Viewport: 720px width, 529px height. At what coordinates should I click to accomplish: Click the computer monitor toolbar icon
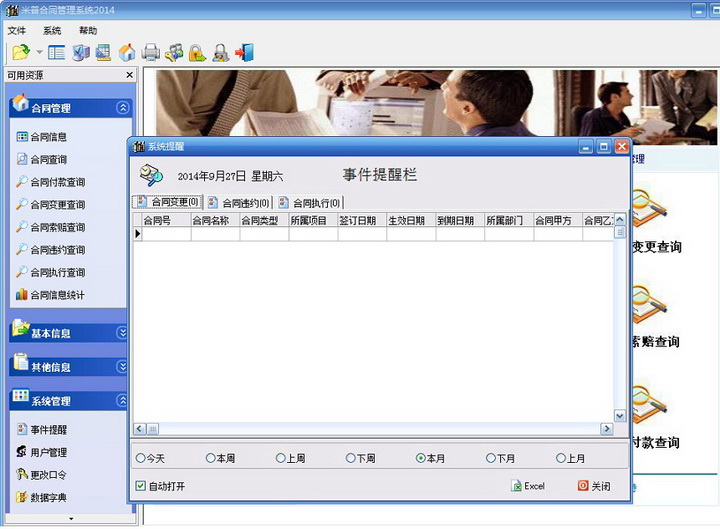[x=81, y=52]
